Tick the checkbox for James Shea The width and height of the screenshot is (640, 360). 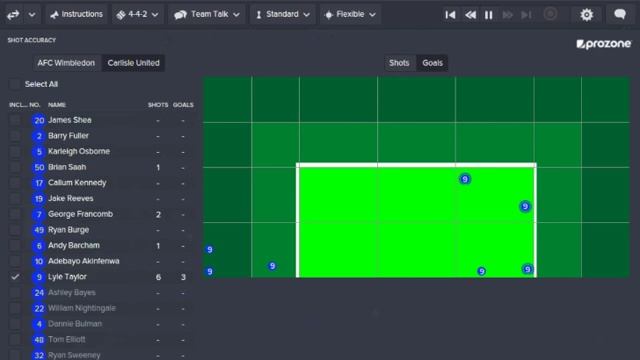(15, 120)
